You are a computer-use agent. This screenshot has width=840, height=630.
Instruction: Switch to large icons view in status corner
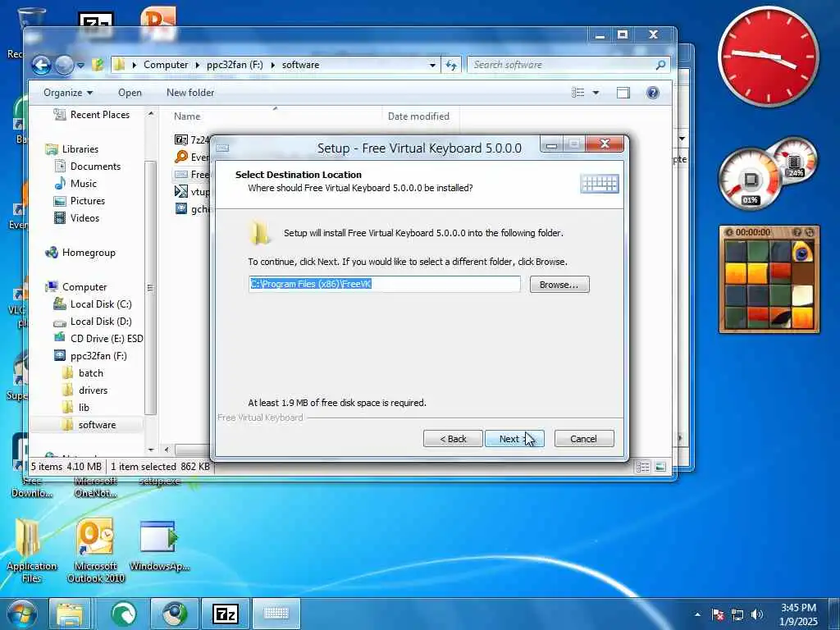coord(660,467)
